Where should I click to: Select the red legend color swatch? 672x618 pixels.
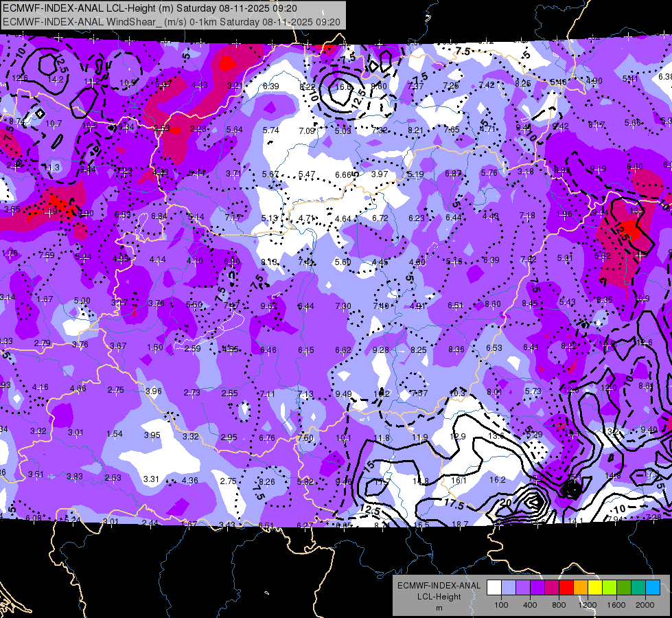[566, 588]
